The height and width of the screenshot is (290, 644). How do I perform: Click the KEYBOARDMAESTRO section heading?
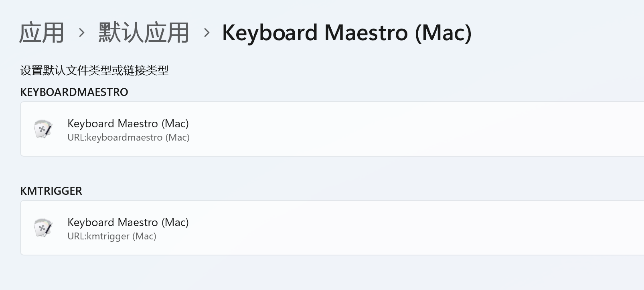click(74, 92)
